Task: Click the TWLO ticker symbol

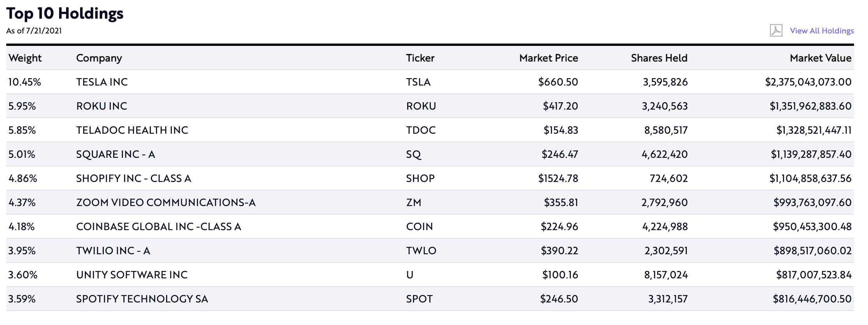Action: [421, 251]
